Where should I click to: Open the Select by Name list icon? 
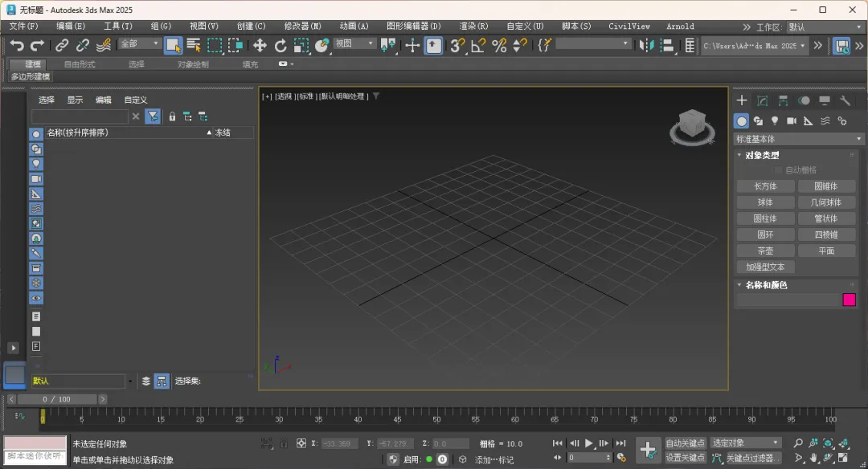pos(194,46)
